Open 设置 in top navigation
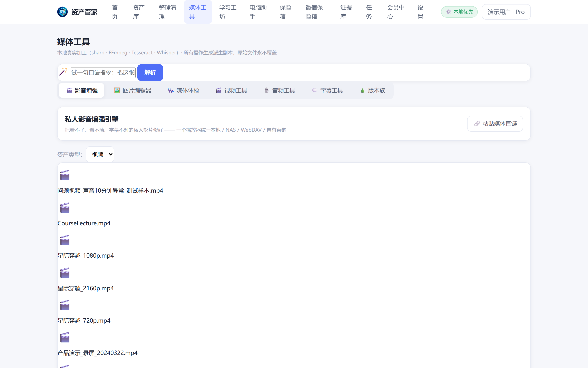 pos(420,12)
